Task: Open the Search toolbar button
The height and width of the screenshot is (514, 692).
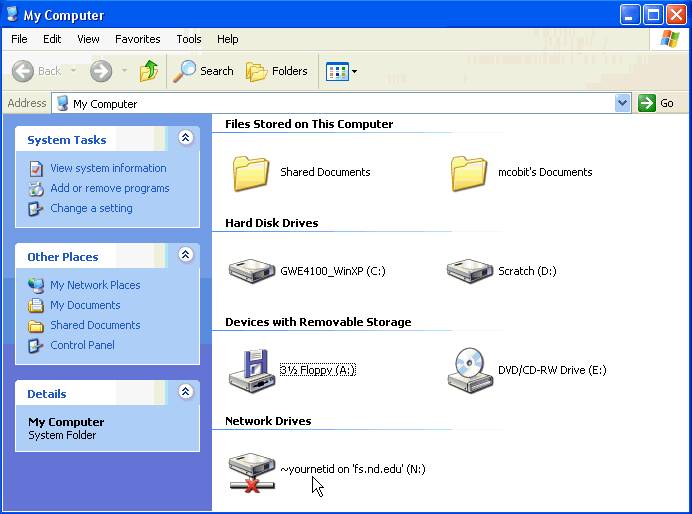Action: (203, 71)
